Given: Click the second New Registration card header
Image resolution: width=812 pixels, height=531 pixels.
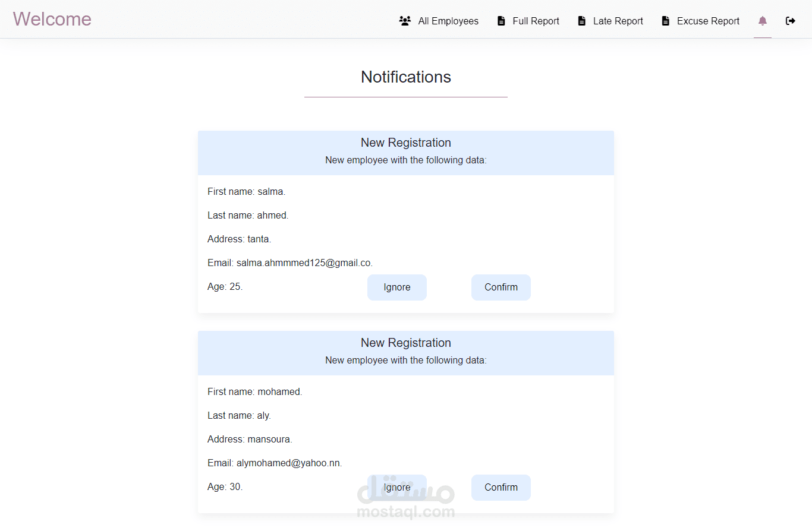Looking at the screenshot, I should [405, 343].
